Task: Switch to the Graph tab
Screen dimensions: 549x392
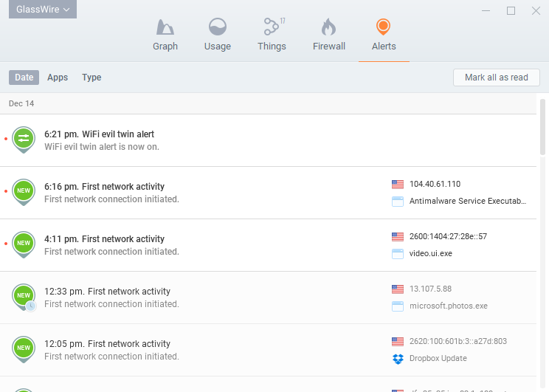Action: pos(165,35)
